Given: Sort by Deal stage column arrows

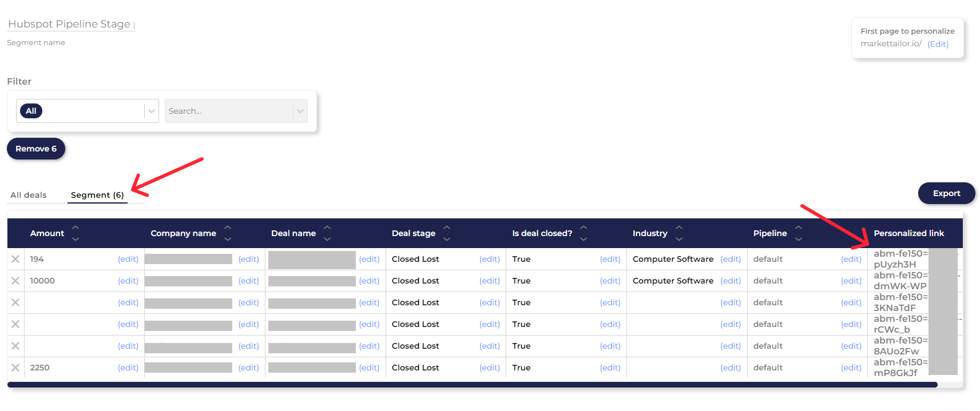Looking at the screenshot, I should tap(447, 233).
